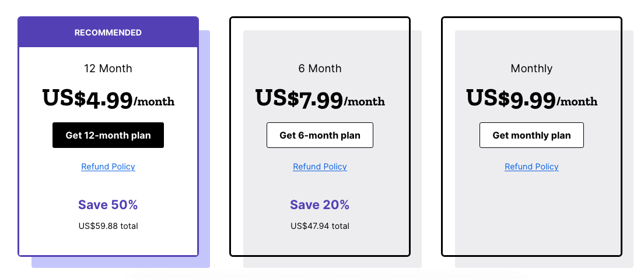Click the US$9.99/month price
Screen dimensions: 644x279
click(531, 99)
